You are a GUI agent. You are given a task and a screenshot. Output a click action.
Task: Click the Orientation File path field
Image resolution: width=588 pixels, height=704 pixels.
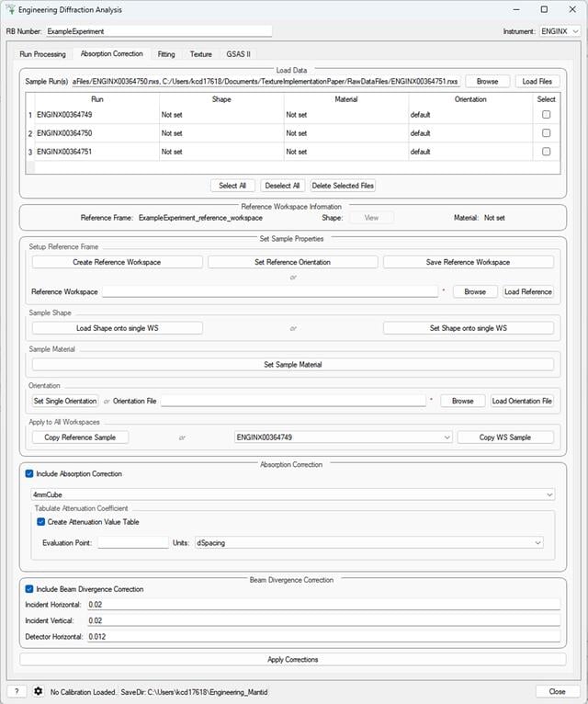pyautogui.click(x=293, y=401)
